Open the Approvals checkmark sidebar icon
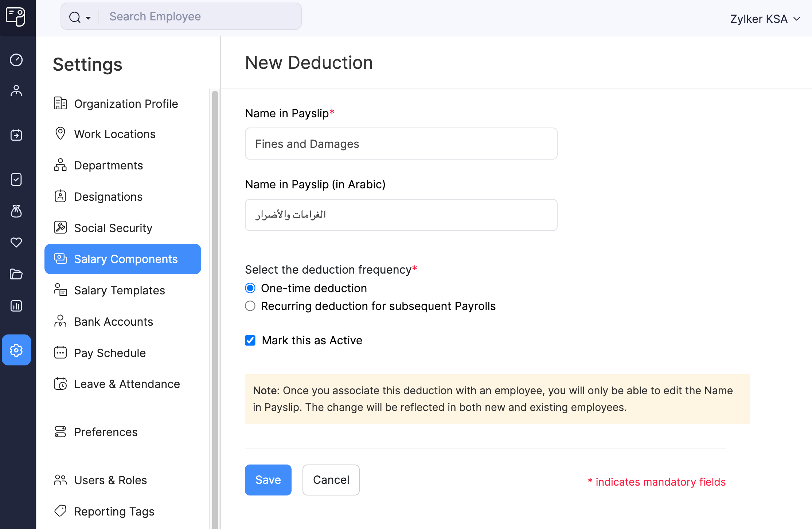812x529 pixels. (x=16, y=179)
